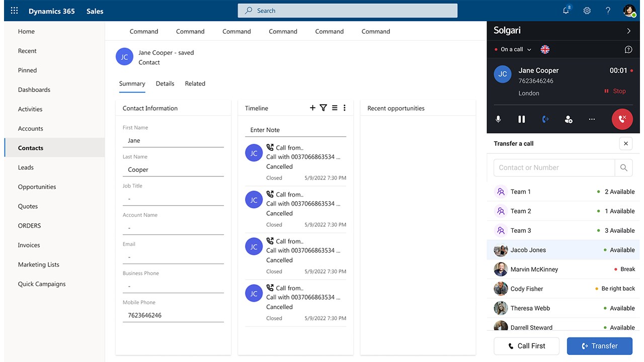Click the UK flag in Solgari panel

545,49
